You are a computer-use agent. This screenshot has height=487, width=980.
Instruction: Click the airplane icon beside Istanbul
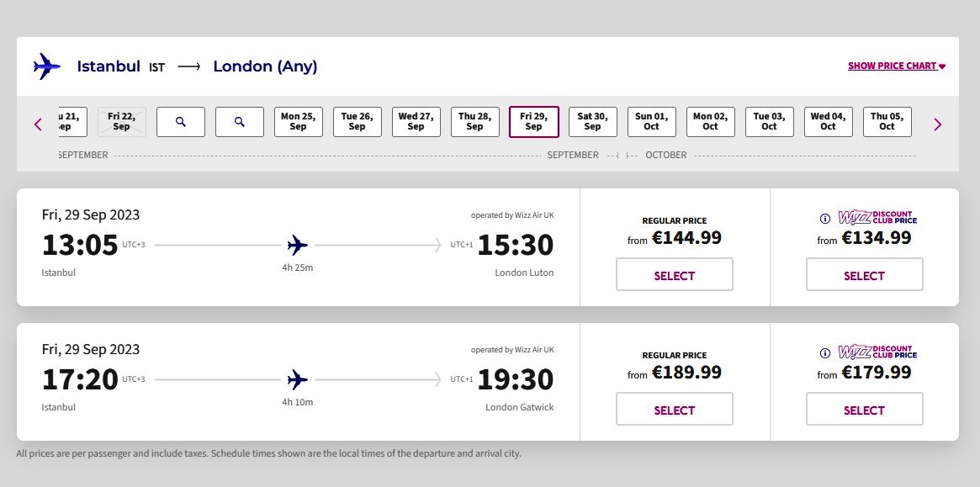click(47, 66)
